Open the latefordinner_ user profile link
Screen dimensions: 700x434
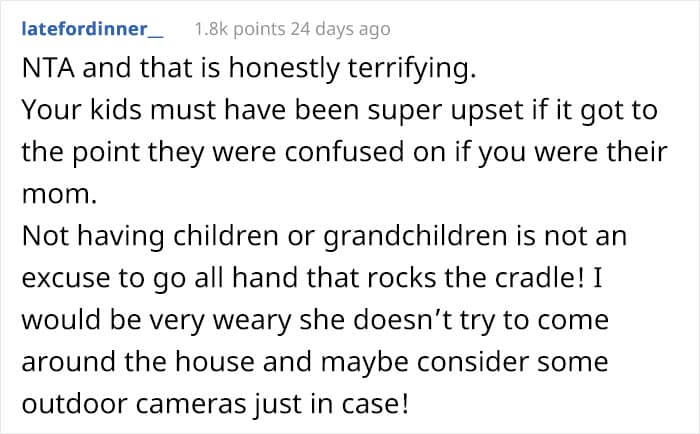pos(92,29)
